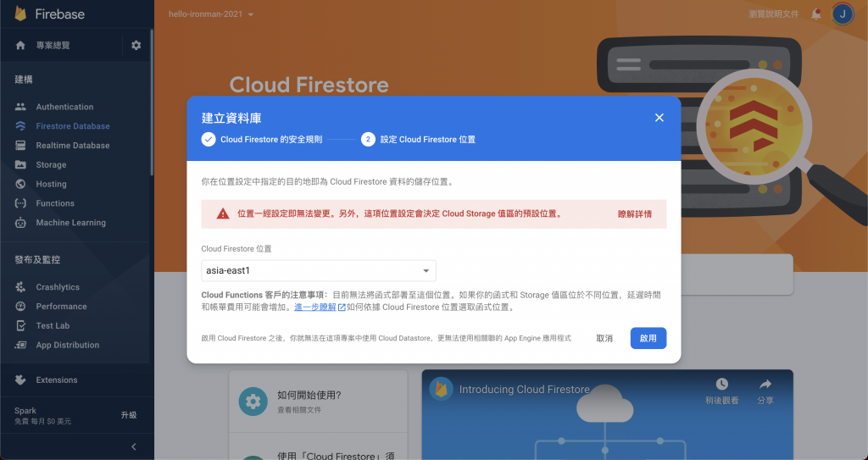Click the Firestore Database icon

pyautogui.click(x=20, y=126)
